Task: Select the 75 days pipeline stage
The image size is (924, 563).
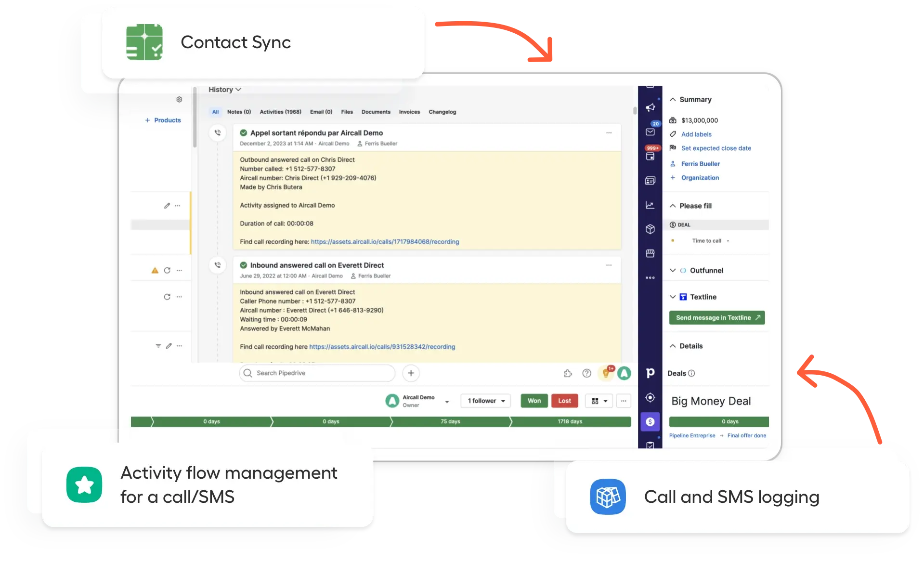Action: click(450, 422)
